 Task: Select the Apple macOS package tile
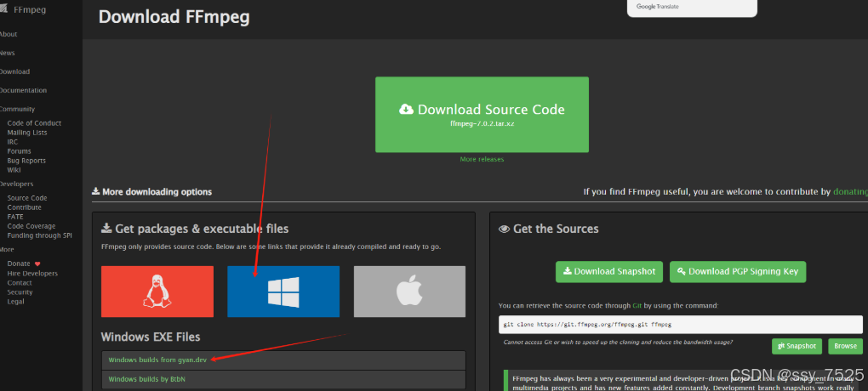coord(409,292)
